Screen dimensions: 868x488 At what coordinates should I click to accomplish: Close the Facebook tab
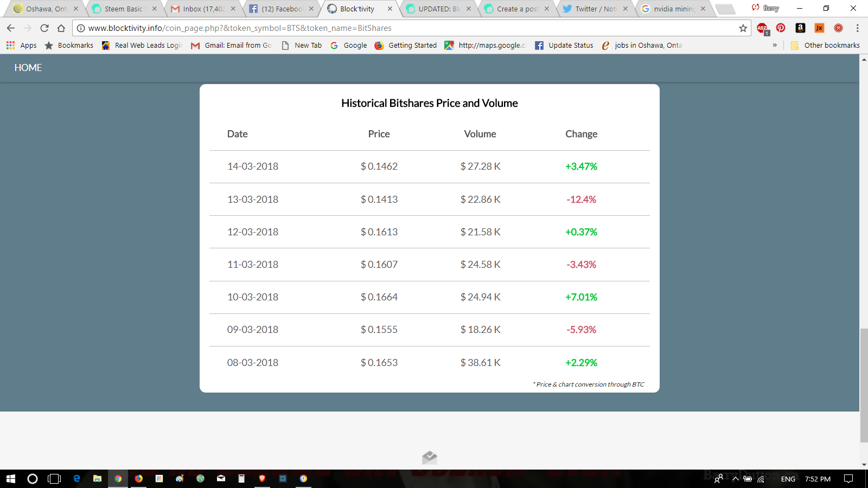point(311,9)
